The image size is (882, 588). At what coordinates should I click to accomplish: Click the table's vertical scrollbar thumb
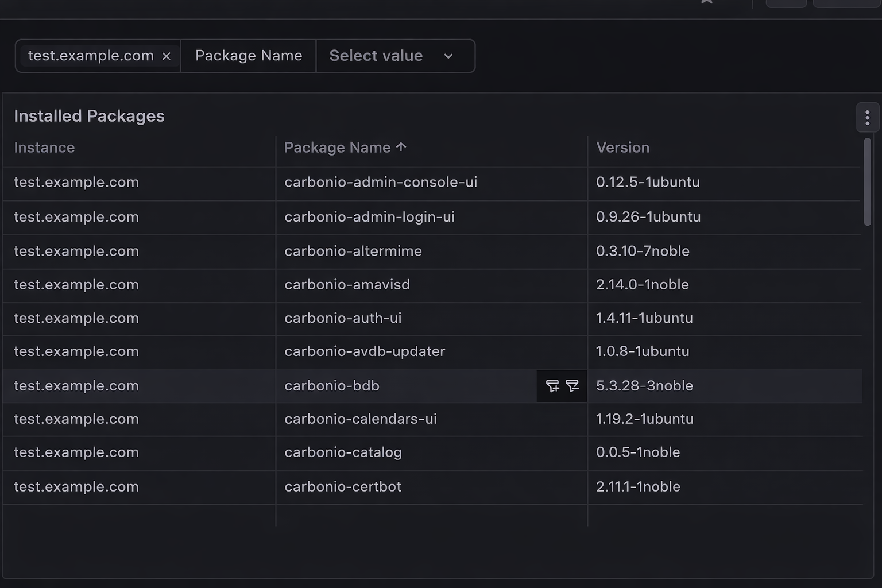pyautogui.click(x=867, y=181)
